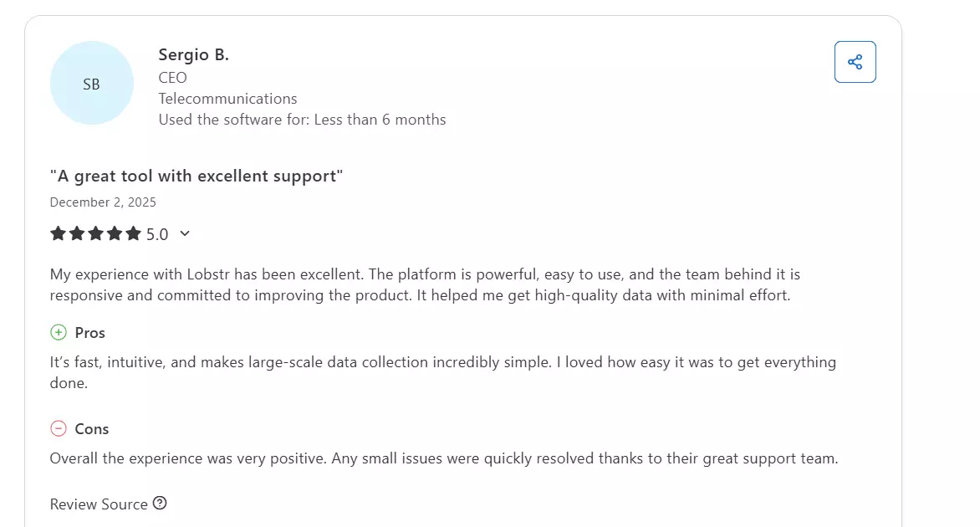Click the fourth star in the rating row

click(116, 233)
